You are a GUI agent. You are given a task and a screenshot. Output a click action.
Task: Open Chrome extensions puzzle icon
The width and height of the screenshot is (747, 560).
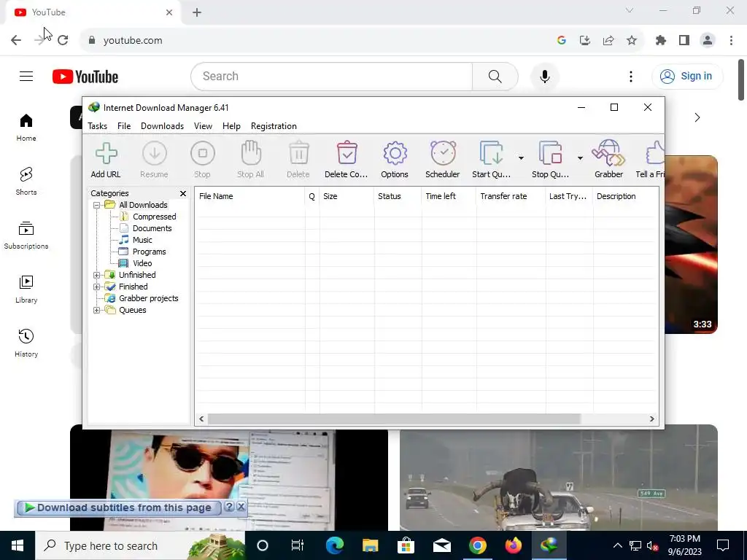tap(661, 41)
